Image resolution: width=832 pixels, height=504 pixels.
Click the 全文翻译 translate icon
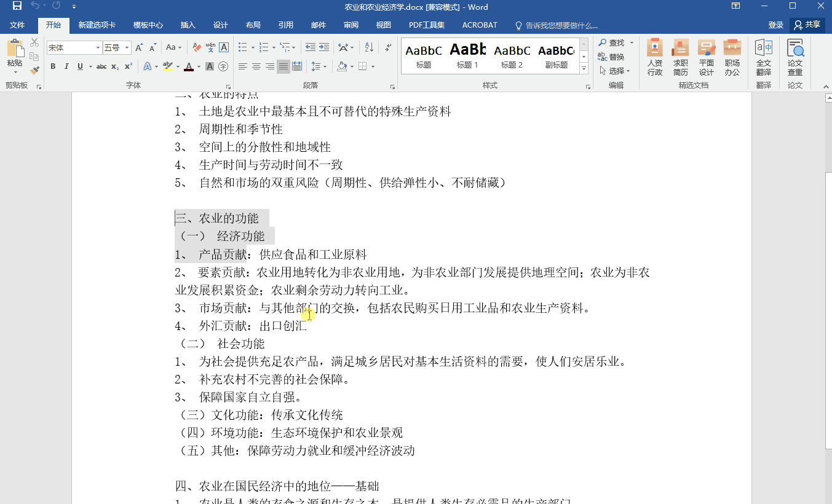click(764, 57)
